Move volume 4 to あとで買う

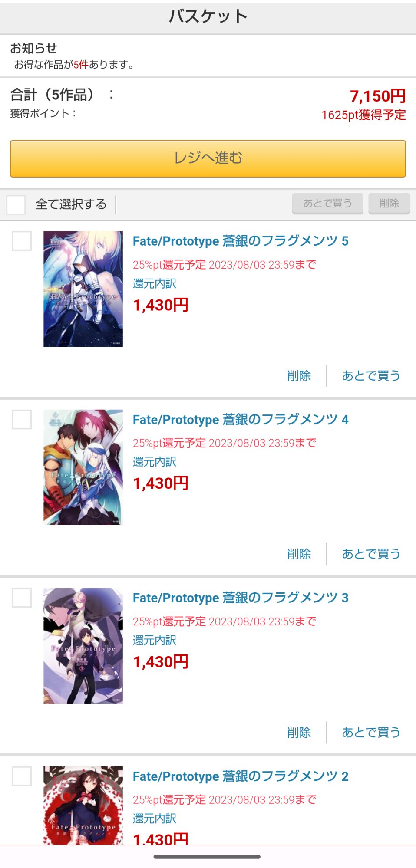pos(371,554)
